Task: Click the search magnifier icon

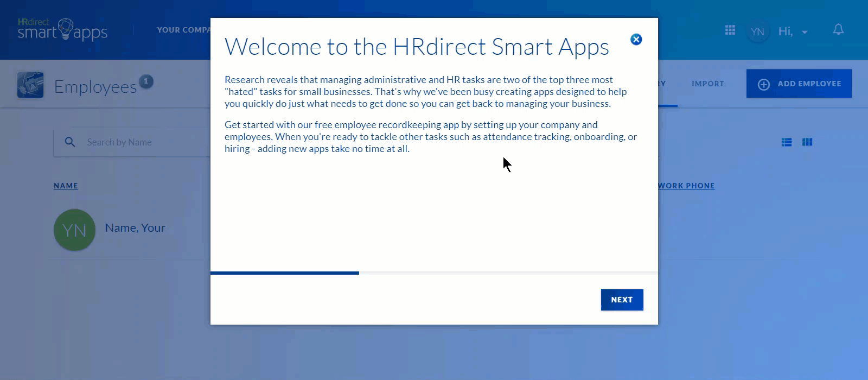Action: 70,142
